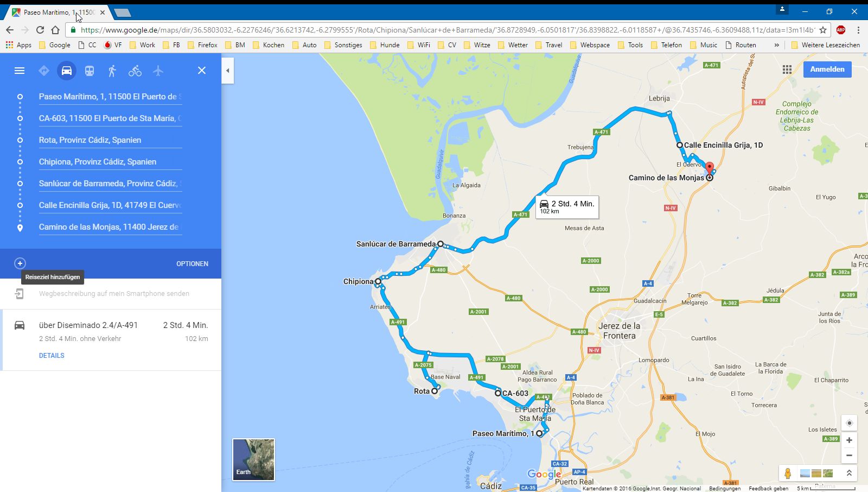Select public transit travel mode
Viewport: 868px width, 492px height.
[x=90, y=71]
